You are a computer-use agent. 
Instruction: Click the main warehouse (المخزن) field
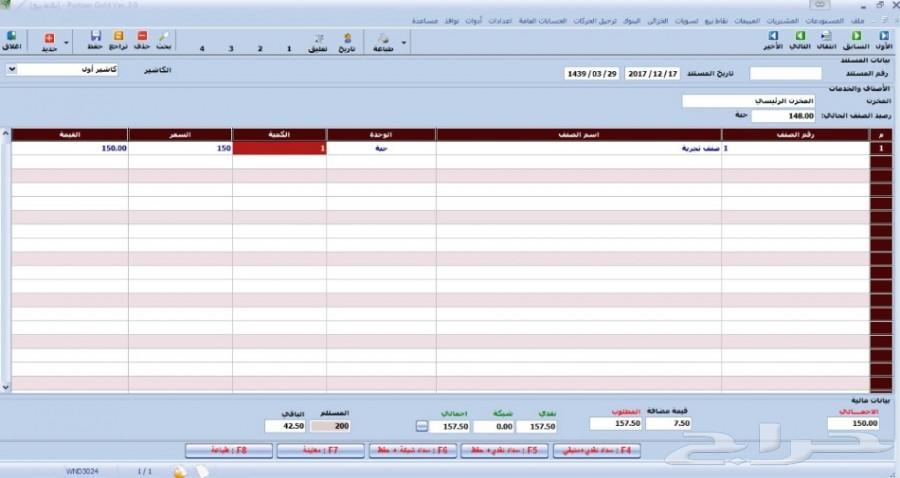748,101
